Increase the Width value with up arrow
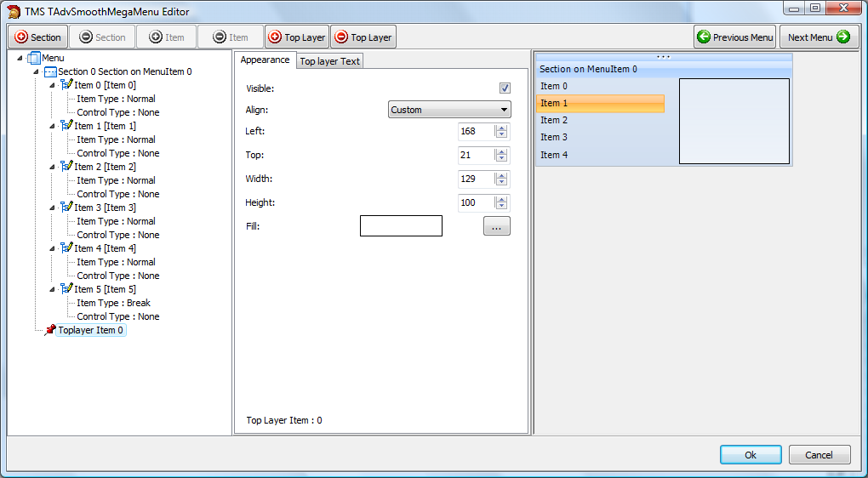 point(501,175)
